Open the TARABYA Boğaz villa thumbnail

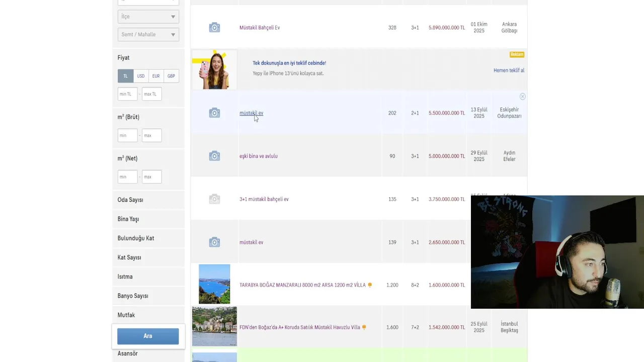[x=214, y=284]
